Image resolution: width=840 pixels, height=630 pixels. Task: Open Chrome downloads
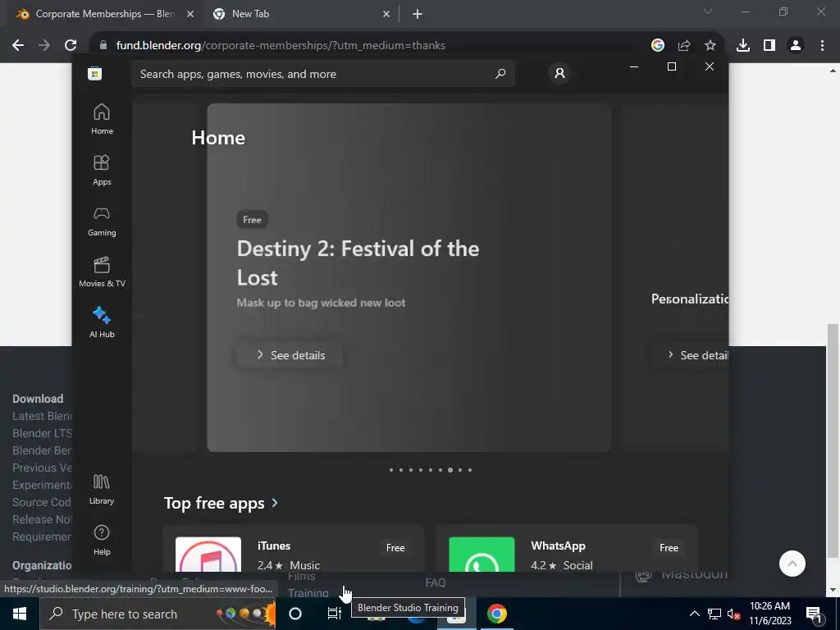tap(743, 46)
